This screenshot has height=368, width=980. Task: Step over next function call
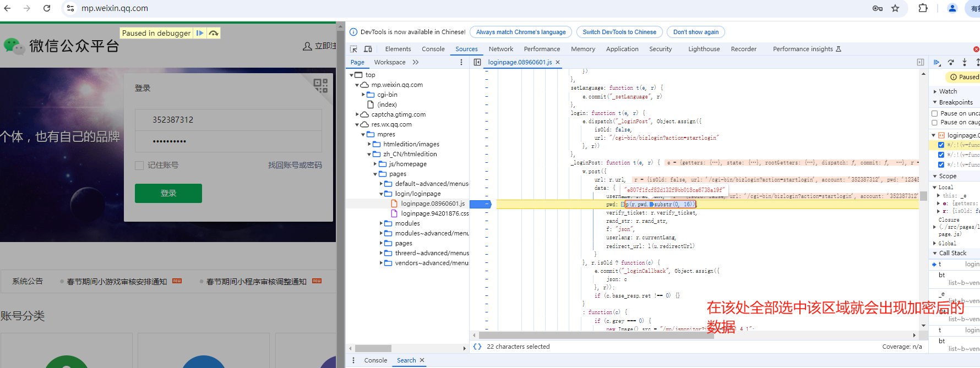click(951, 63)
